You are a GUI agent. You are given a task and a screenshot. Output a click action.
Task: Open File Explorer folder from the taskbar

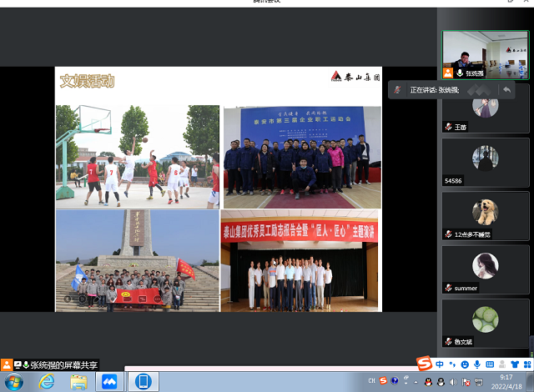pyautogui.click(x=78, y=381)
